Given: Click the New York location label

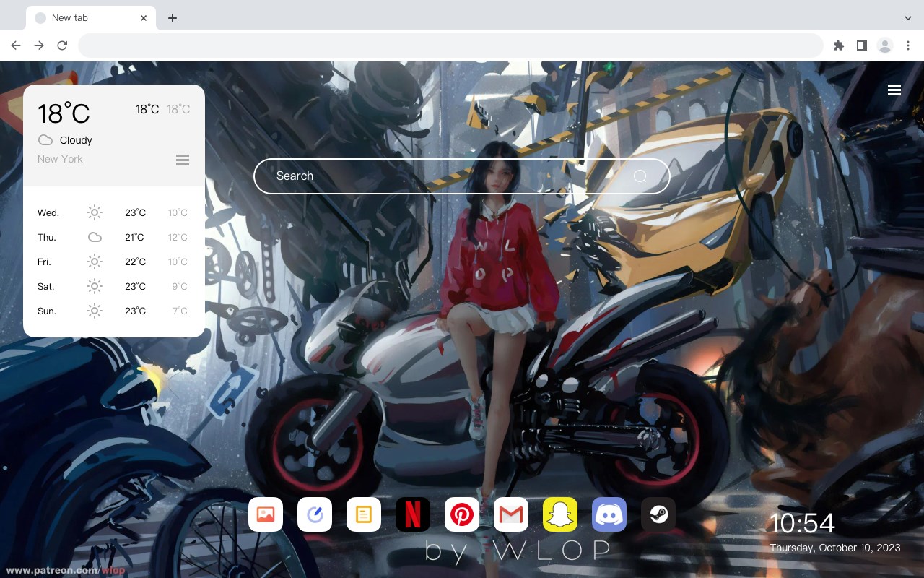Looking at the screenshot, I should click(60, 159).
